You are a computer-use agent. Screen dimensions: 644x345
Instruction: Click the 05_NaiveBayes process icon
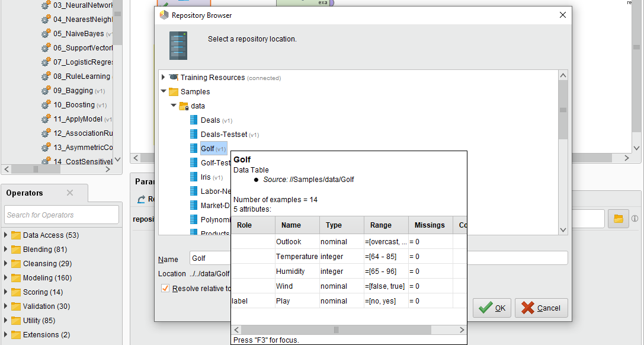(x=46, y=34)
